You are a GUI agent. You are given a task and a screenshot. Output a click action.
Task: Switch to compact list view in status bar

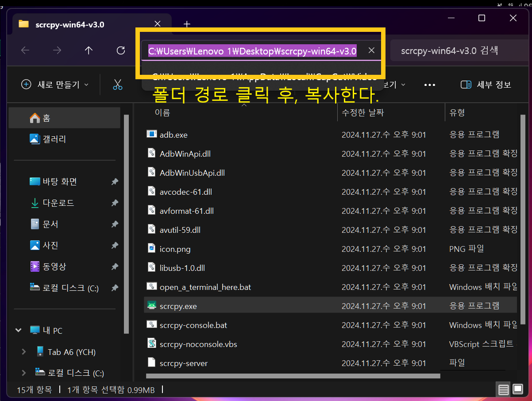pyautogui.click(x=503, y=389)
